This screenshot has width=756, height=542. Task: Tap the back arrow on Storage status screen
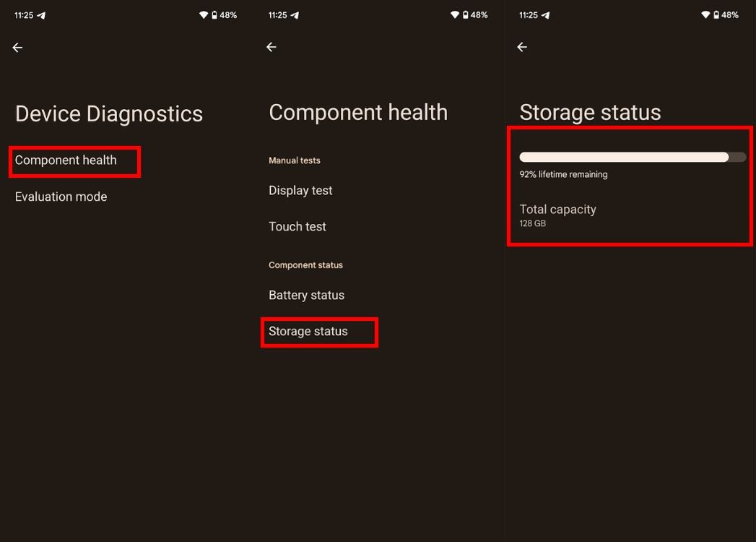click(x=521, y=46)
